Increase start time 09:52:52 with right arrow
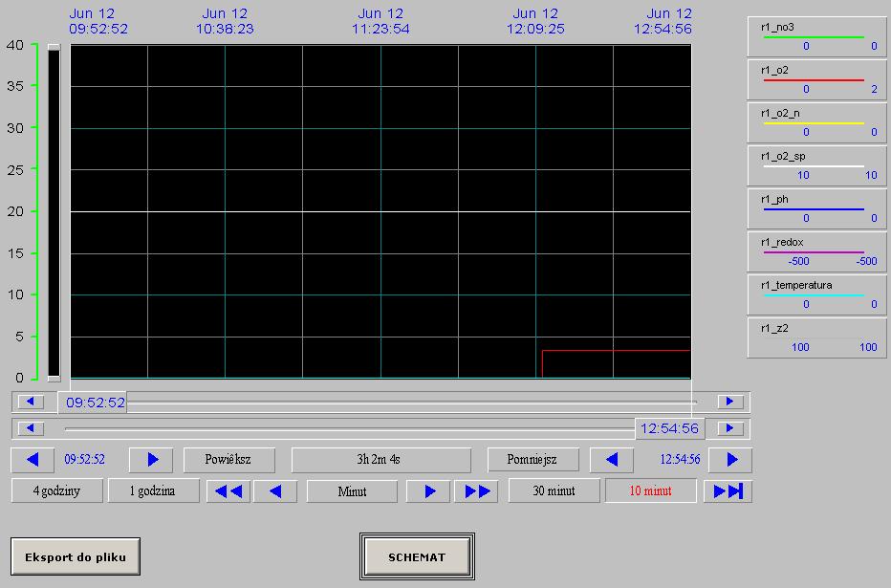 tap(151, 460)
